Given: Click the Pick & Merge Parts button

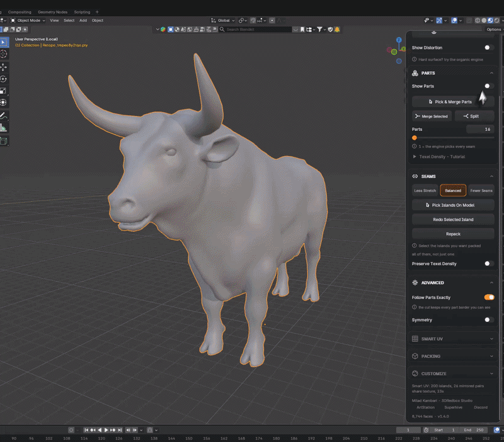Looking at the screenshot, I should coord(453,102).
